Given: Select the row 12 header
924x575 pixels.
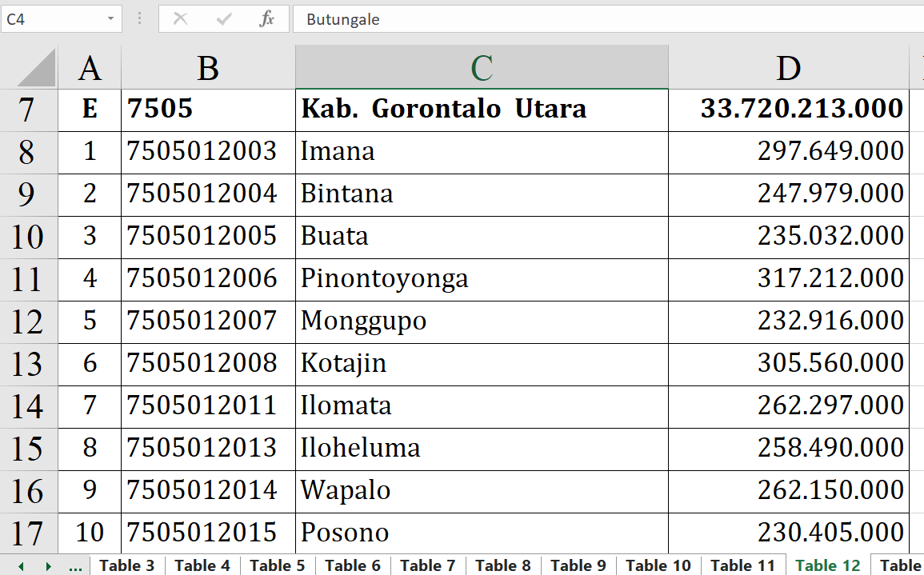Looking at the screenshot, I should [28, 321].
